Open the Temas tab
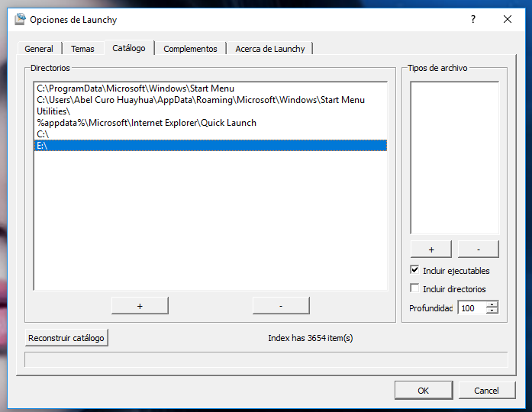This screenshot has width=532, height=412. tap(82, 49)
